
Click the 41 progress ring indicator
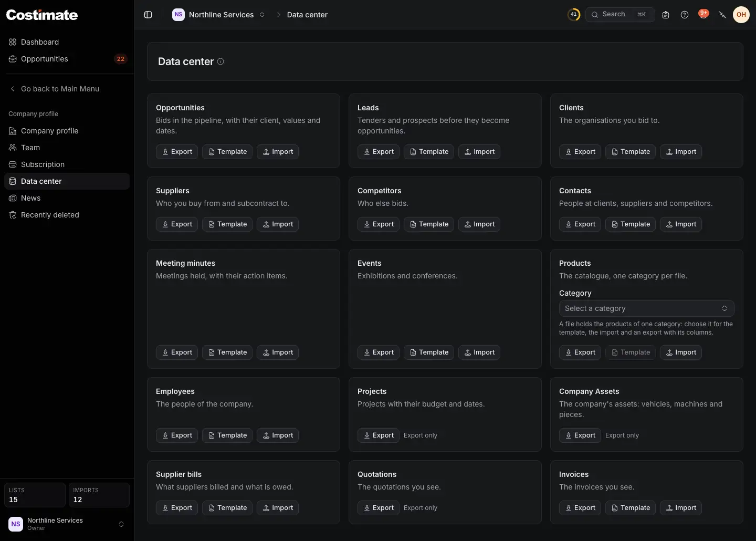click(574, 15)
